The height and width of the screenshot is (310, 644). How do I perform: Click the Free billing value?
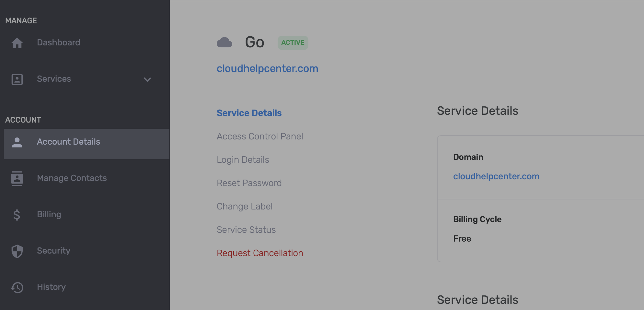point(462,239)
